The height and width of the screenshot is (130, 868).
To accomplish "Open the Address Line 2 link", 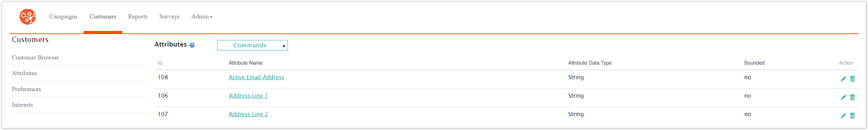I will coord(248,114).
